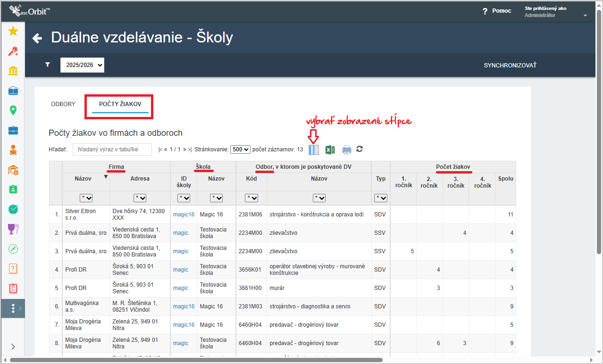Click the refresh table icon
Image resolution: width=603 pixels, height=364 pixels.
[360, 149]
